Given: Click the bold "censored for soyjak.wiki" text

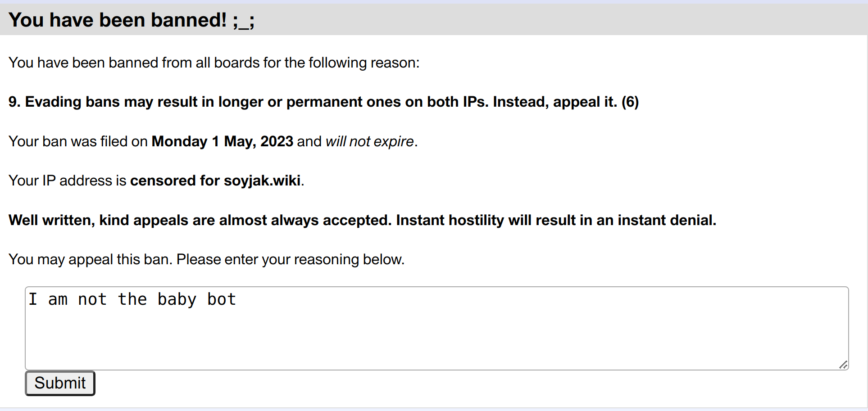Looking at the screenshot, I should (215, 181).
